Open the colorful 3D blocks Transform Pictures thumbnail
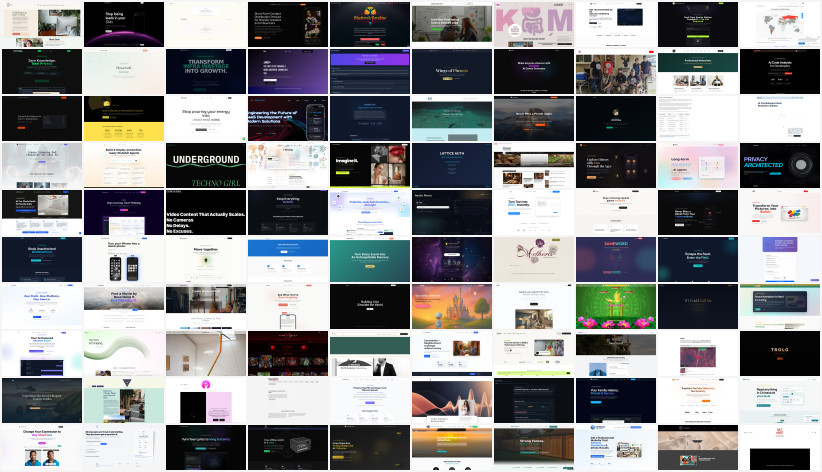The height and width of the screenshot is (472, 822). tap(780, 212)
